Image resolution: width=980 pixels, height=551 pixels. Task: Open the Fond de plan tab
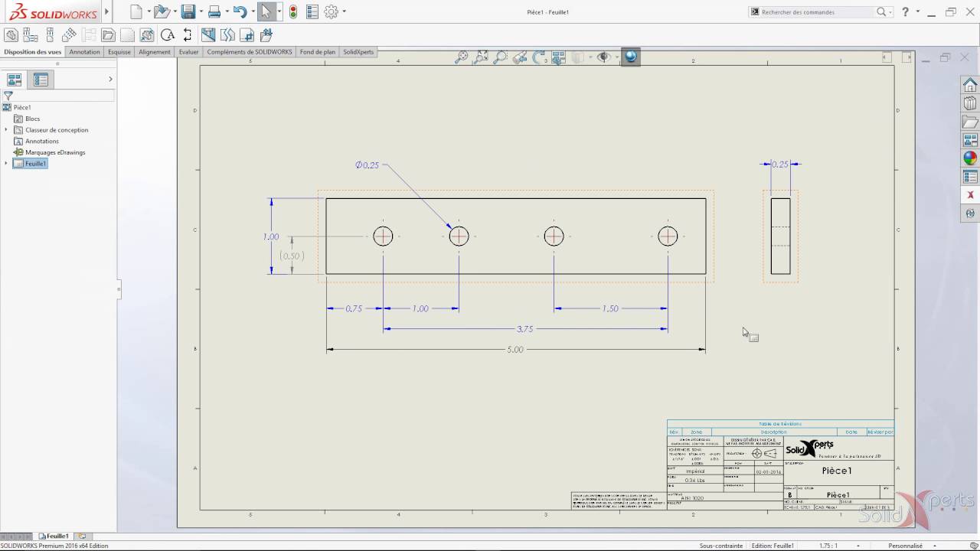click(x=318, y=52)
